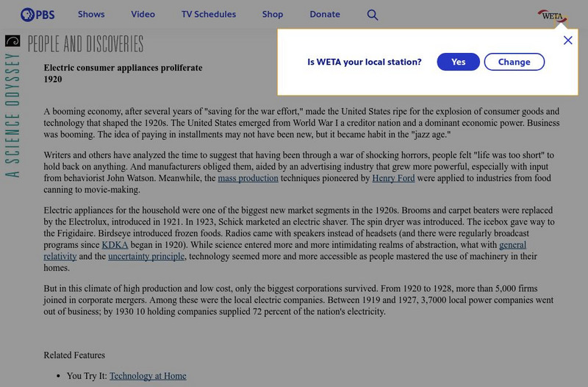Open the search magnifier icon

tap(373, 15)
